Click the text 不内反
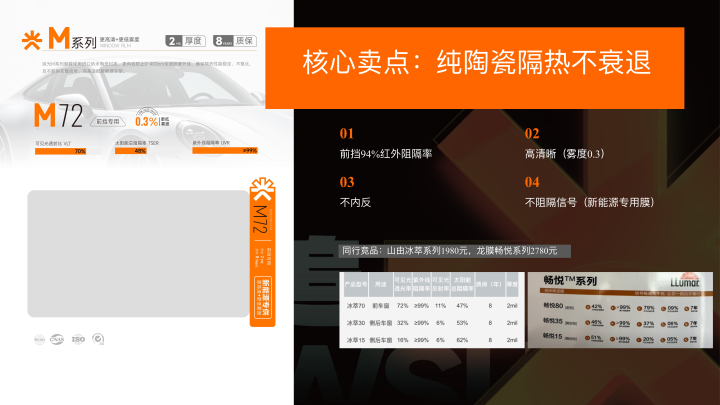Image resolution: width=720 pixels, height=405 pixels. pos(355,202)
